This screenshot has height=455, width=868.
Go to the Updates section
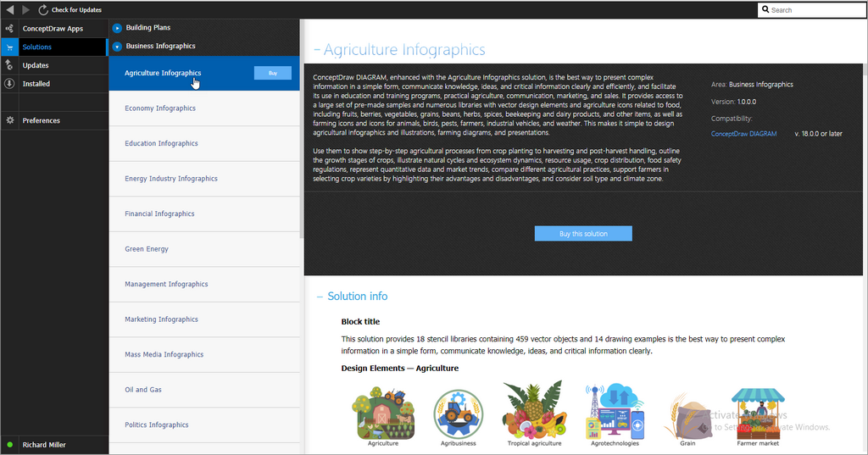click(x=36, y=65)
